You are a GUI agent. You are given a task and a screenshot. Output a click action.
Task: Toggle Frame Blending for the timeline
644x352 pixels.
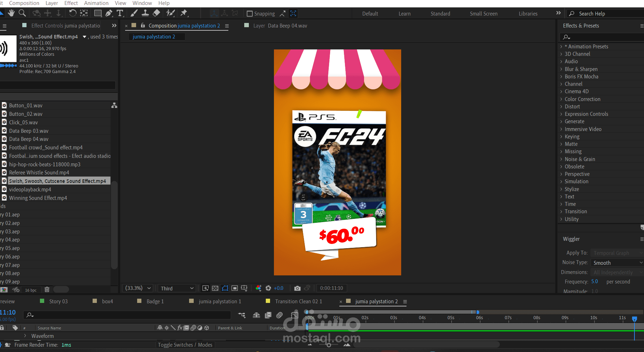[268, 315]
